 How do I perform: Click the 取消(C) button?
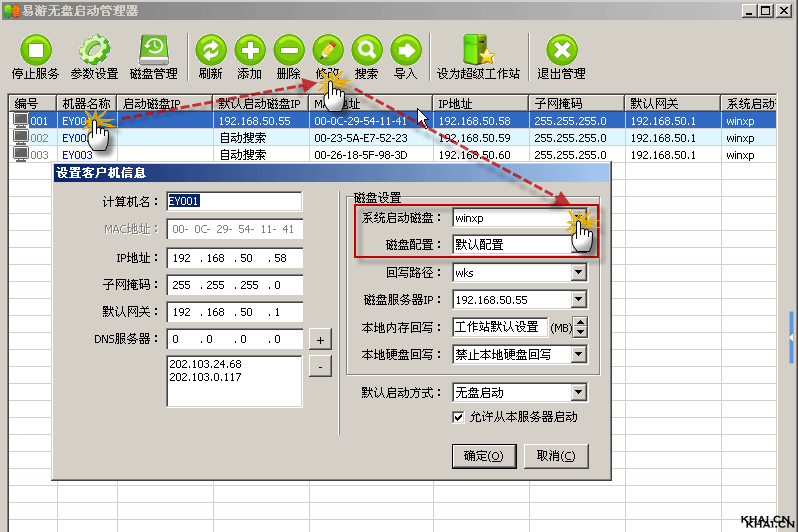click(x=555, y=456)
